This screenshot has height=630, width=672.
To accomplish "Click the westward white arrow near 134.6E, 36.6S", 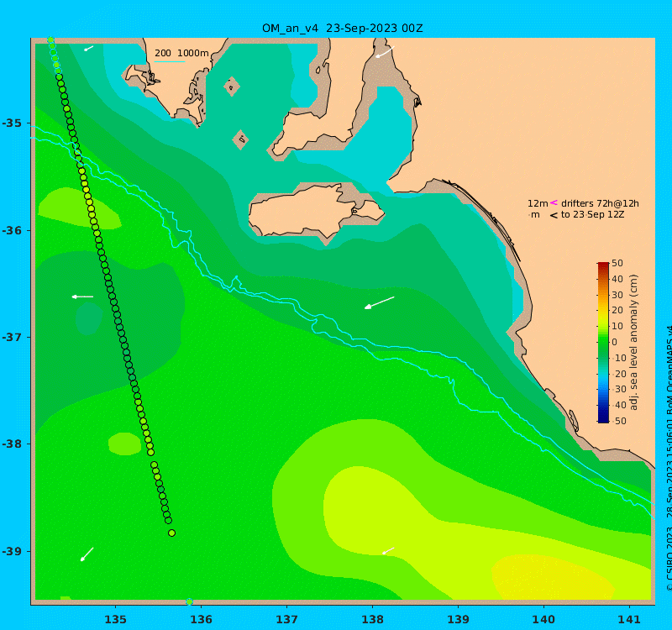I will [82, 297].
